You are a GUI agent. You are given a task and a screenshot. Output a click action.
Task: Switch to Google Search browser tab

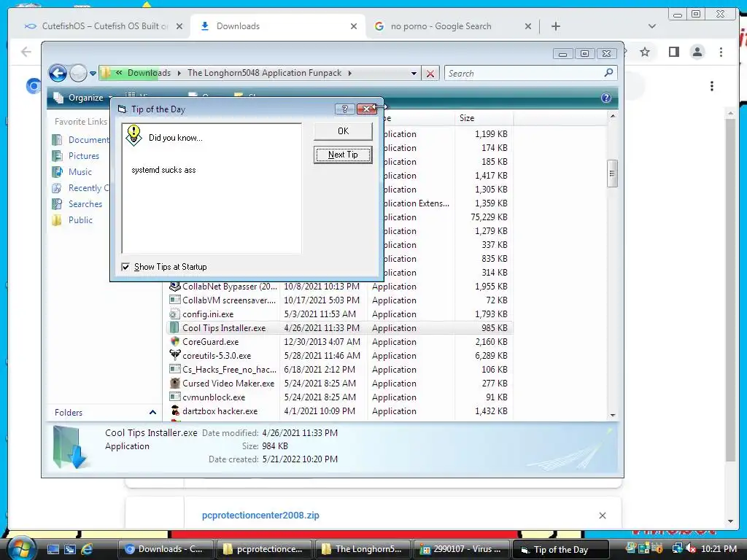pyautogui.click(x=441, y=26)
